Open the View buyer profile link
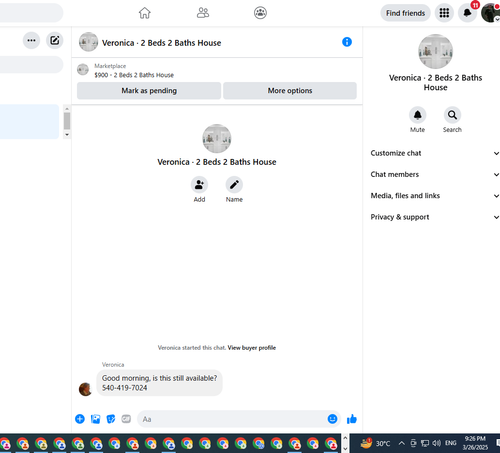 (252, 348)
